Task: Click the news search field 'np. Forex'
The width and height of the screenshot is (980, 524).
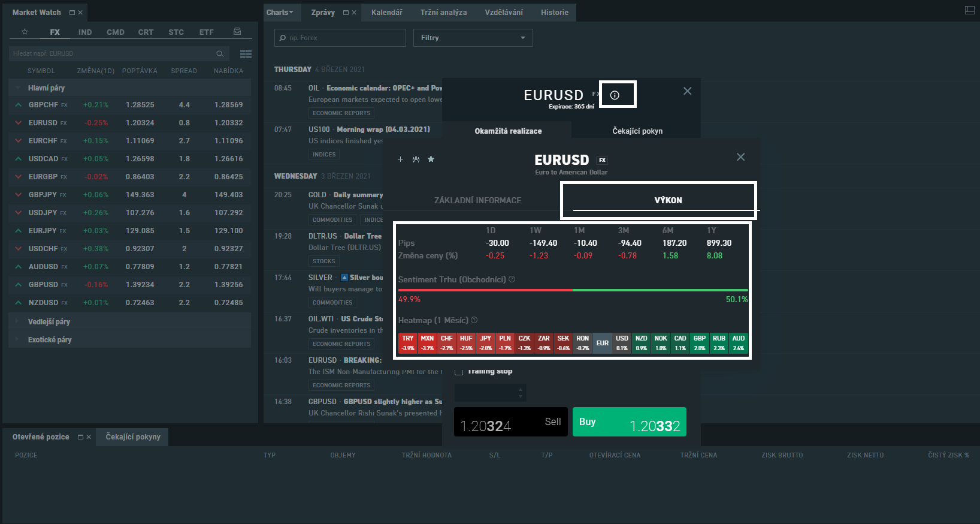Action: pyautogui.click(x=341, y=38)
